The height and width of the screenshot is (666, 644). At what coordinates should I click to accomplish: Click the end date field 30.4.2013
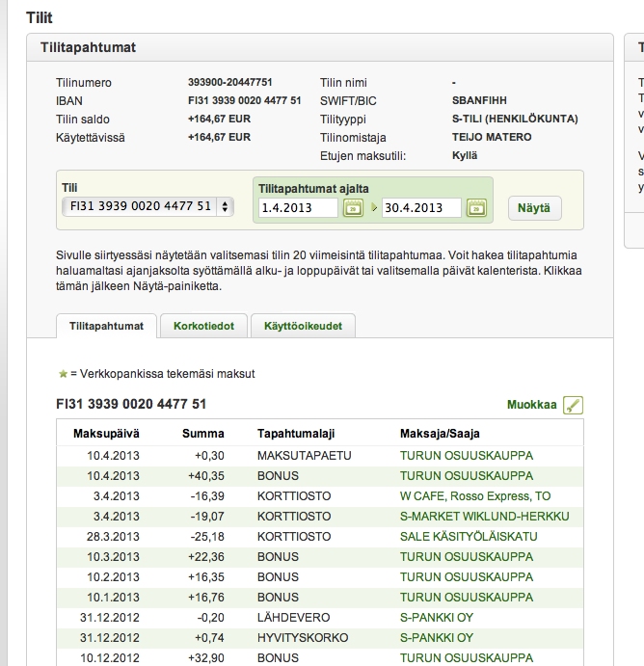[x=421, y=207]
